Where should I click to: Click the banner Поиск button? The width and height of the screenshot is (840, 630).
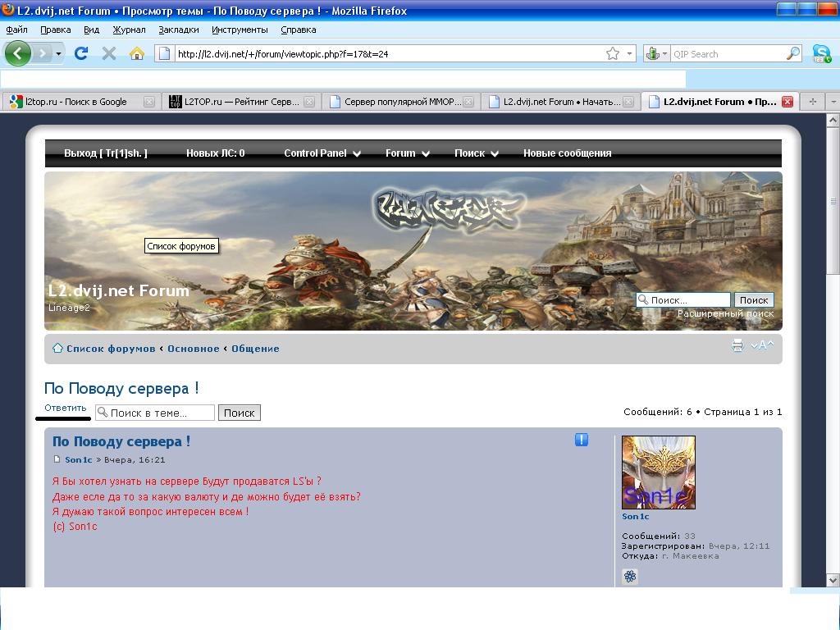[x=754, y=300]
